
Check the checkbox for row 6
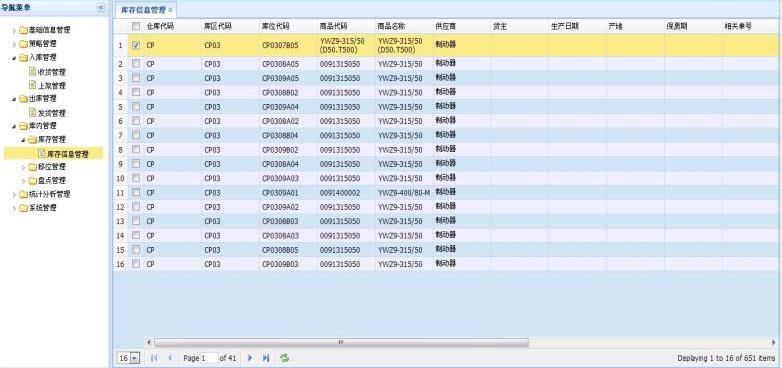point(136,121)
